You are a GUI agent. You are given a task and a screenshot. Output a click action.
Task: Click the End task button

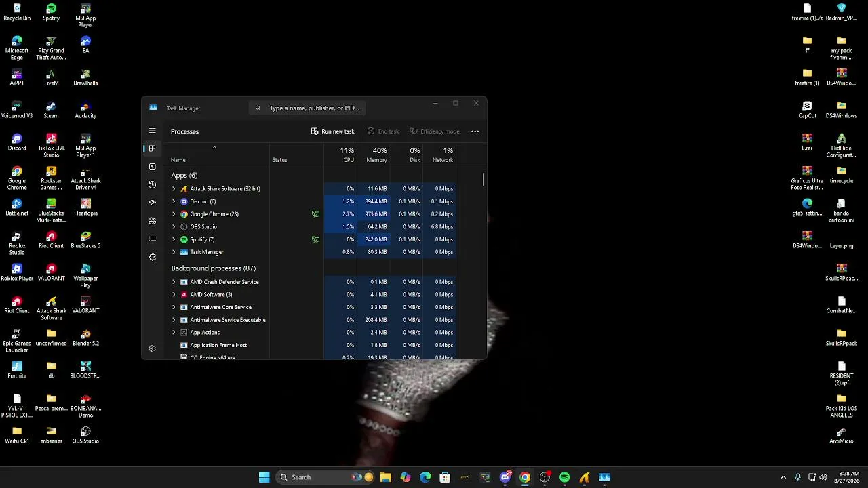coord(383,131)
